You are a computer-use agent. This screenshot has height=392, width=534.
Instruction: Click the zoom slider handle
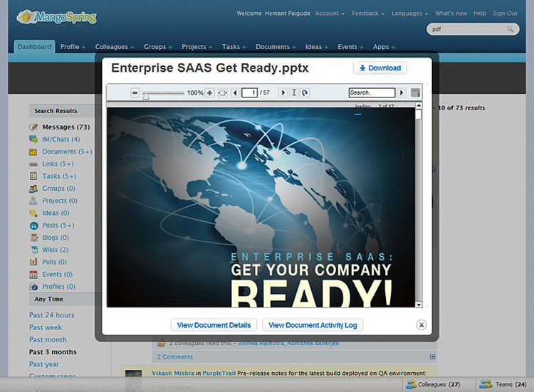point(146,96)
